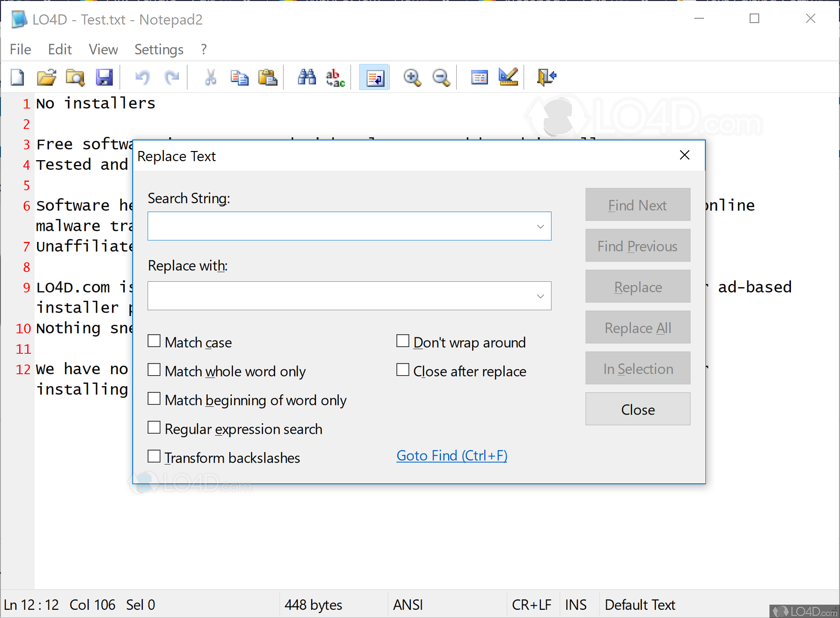Click Default Text scheme in status bar
The width and height of the screenshot is (840, 618).
(640, 605)
